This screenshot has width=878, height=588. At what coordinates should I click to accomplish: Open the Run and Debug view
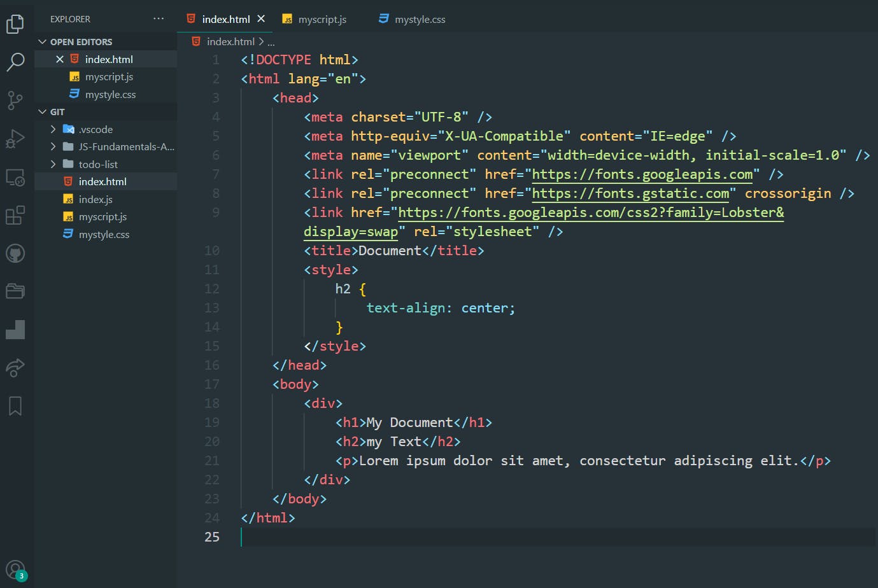pos(15,138)
